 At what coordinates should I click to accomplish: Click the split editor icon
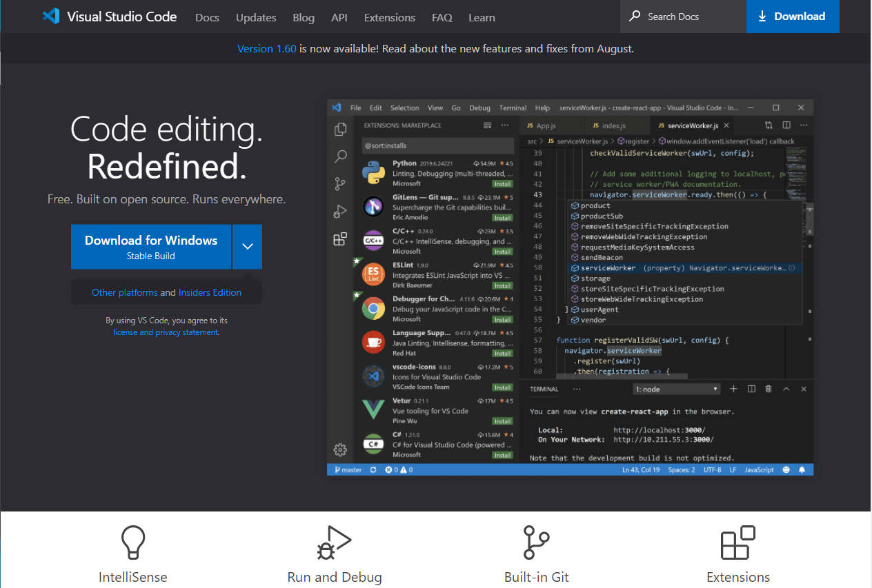pos(786,125)
